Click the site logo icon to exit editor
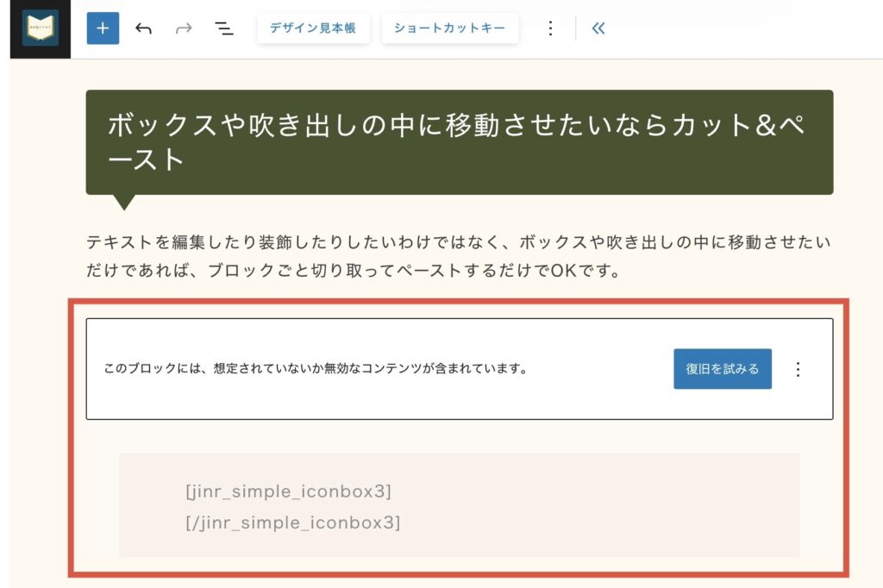Image resolution: width=883 pixels, height=588 pixels. [40, 28]
